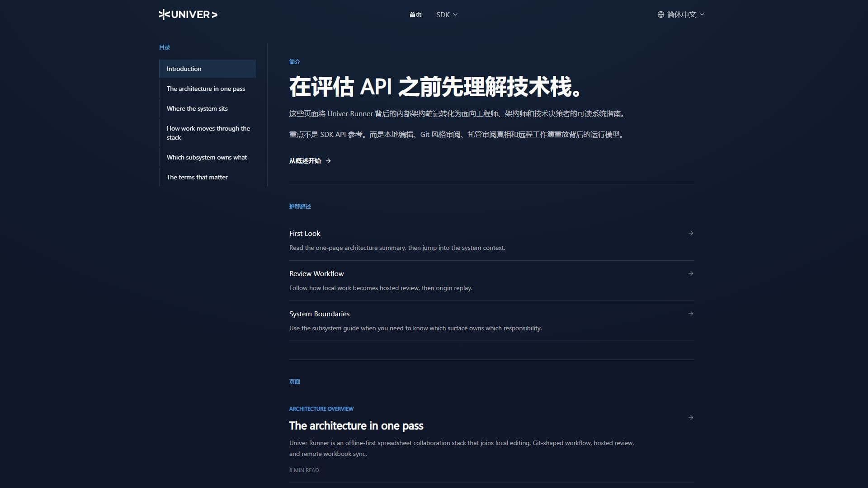This screenshot has height=488, width=868.
Task: Click the 简介 label above the heading
Action: [x=295, y=61]
